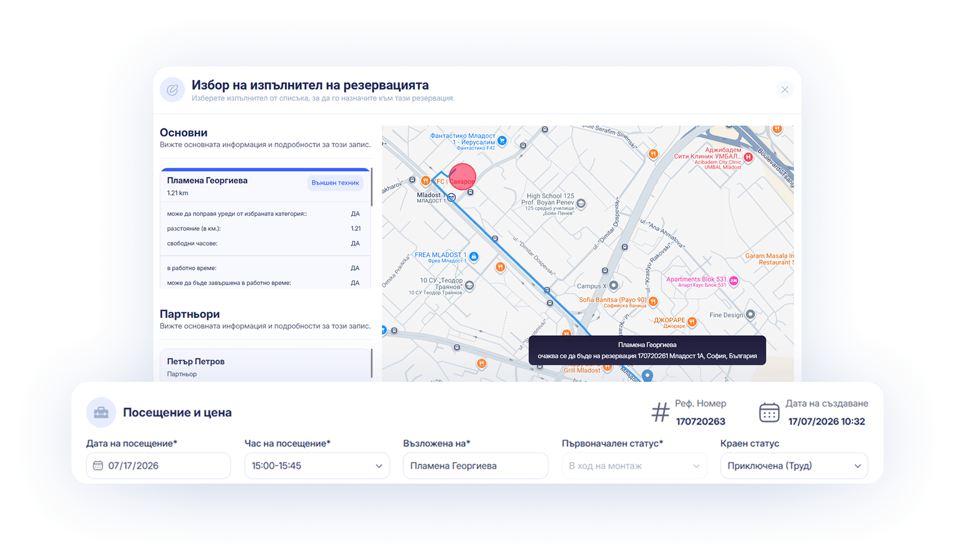Click the blue destination pin on the route

point(648,375)
